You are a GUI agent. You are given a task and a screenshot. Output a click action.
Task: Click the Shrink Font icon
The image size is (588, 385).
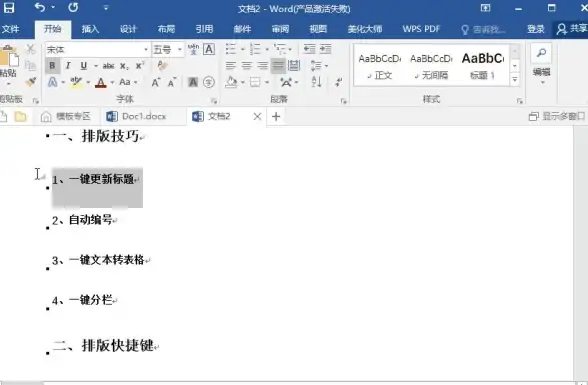172,82
